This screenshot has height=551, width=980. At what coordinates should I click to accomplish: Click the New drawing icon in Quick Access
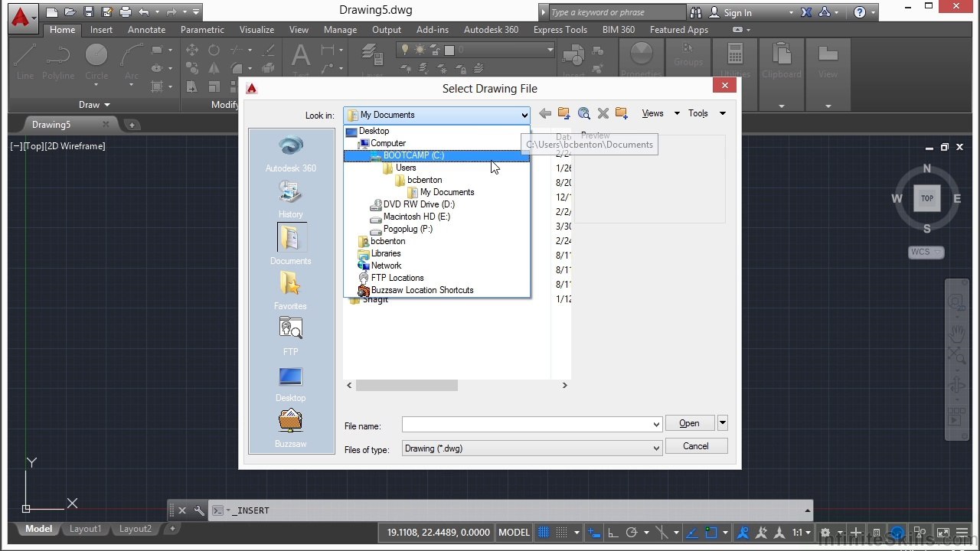[x=52, y=12]
